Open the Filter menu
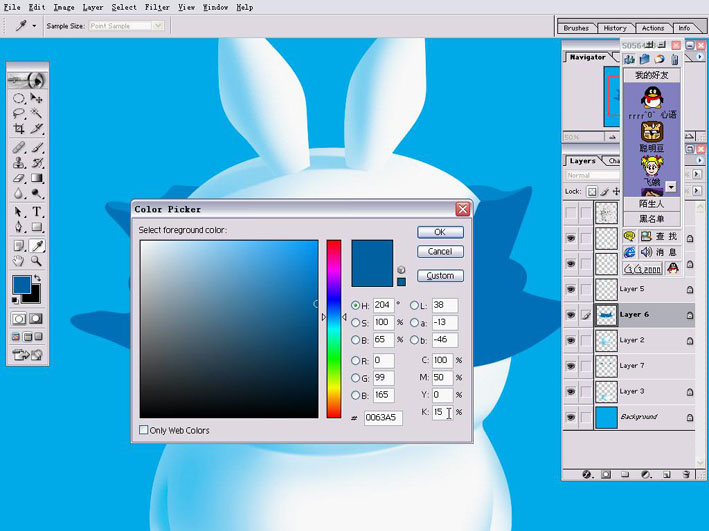Viewport: 709px width, 531px height. [157, 7]
